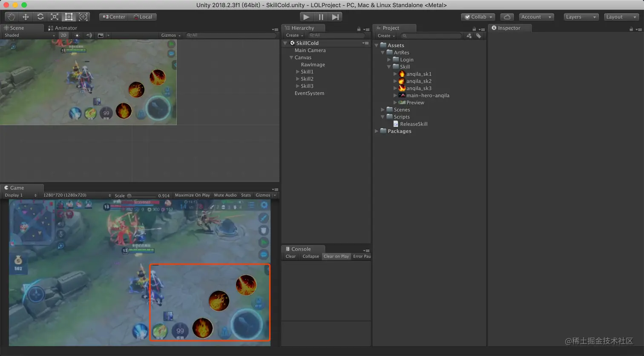Open the Display 1 dropdown

click(20, 195)
